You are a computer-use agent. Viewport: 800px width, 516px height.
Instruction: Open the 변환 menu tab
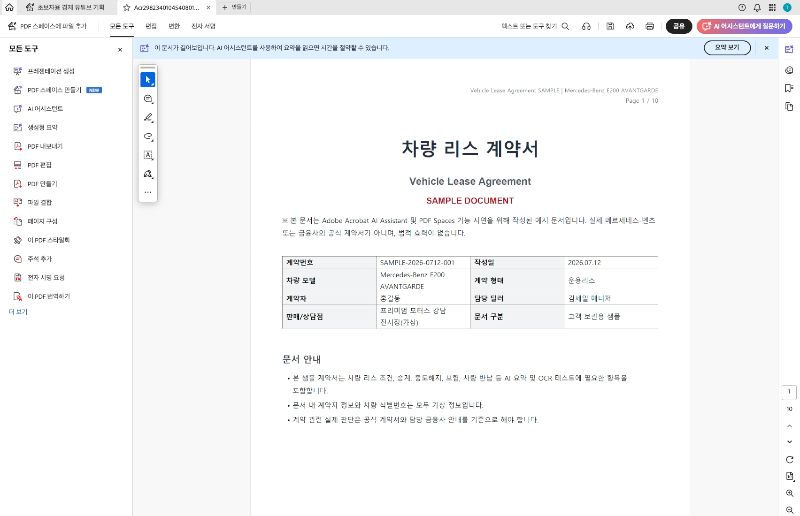tap(174, 26)
